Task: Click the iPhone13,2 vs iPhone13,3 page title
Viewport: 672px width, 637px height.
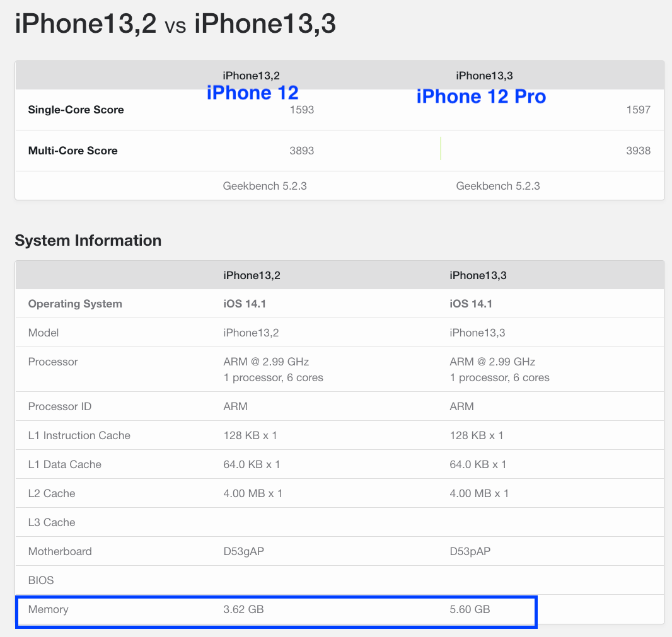Action: point(175,23)
